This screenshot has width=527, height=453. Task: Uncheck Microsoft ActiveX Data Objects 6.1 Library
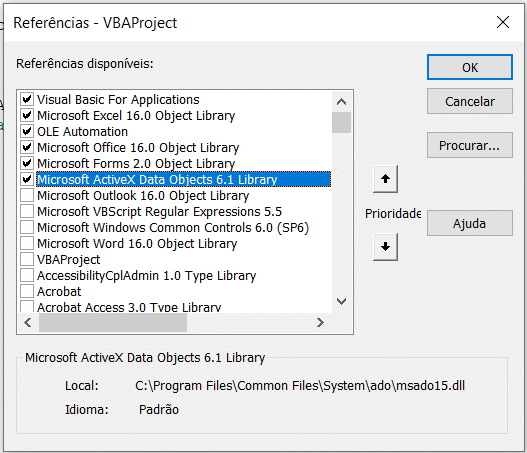(27, 179)
